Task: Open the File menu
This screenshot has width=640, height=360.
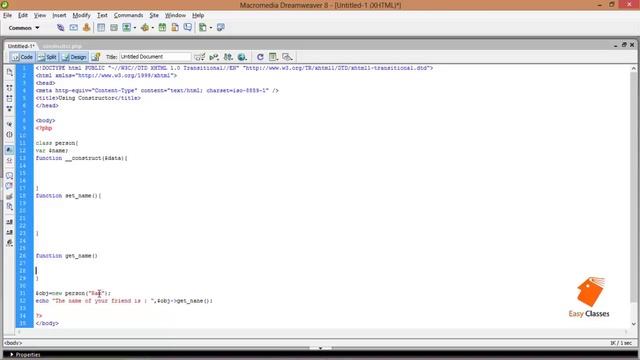Action: [7, 15]
